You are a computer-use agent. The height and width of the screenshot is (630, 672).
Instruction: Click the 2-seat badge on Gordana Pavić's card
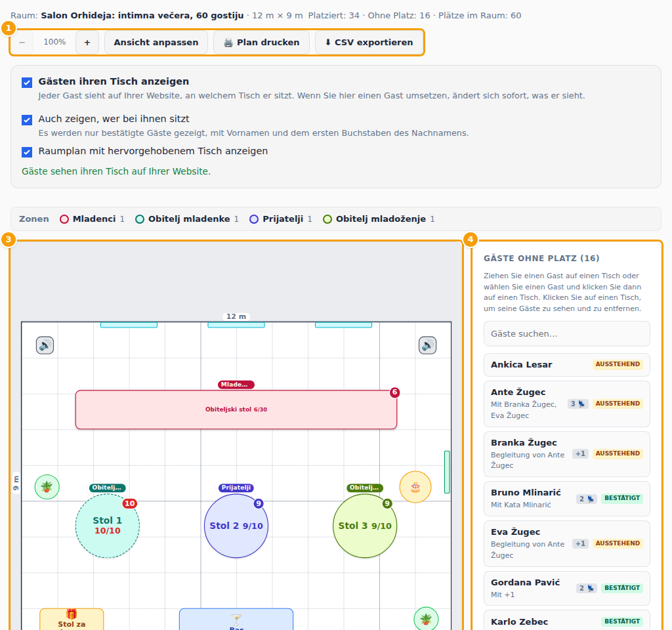click(x=587, y=588)
